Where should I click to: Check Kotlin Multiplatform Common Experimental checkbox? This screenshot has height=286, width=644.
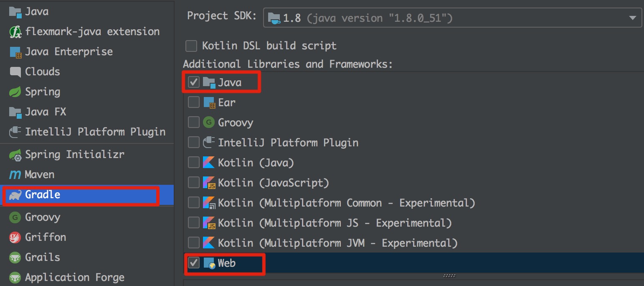(x=194, y=203)
